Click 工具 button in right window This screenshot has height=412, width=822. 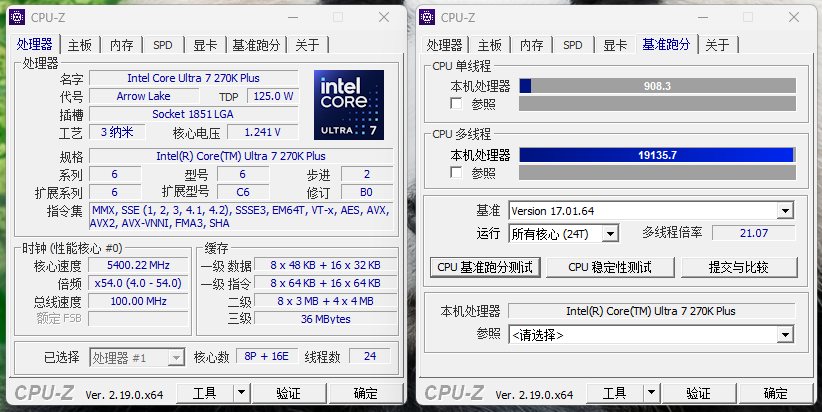[614, 393]
